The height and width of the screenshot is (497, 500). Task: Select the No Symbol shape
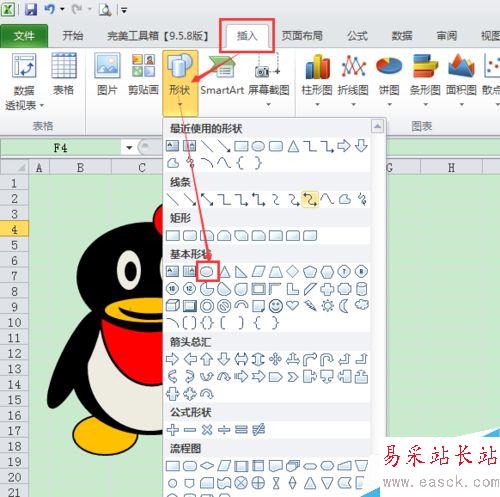[x=224, y=306]
